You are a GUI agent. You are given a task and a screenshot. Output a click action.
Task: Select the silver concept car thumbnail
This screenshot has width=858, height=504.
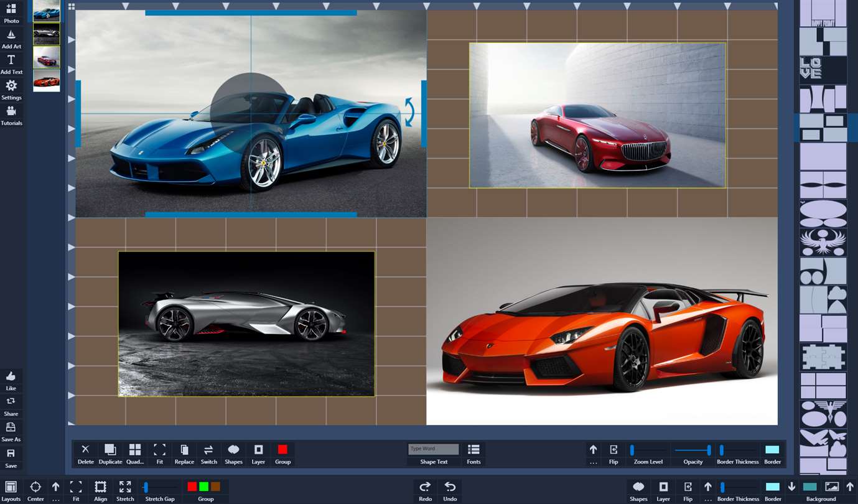click(47, 34)
